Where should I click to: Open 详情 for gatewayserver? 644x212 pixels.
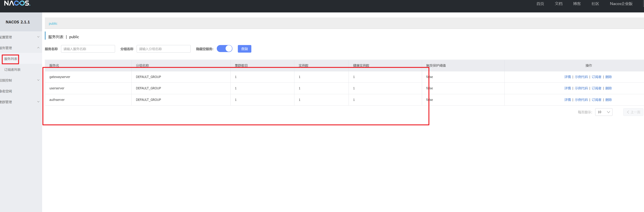click(567, 77)
